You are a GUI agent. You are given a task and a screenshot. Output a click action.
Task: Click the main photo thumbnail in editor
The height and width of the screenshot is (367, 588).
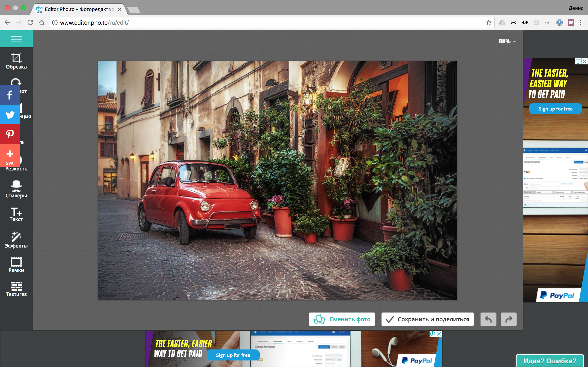[x=277, y=180]
